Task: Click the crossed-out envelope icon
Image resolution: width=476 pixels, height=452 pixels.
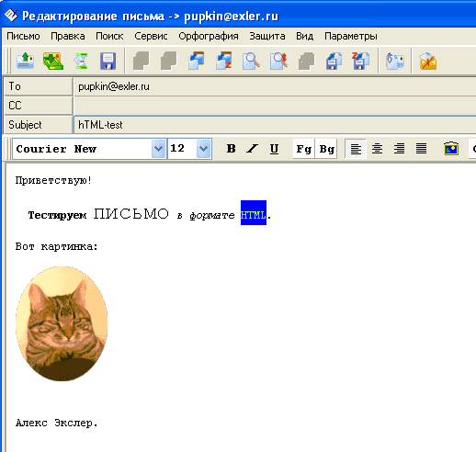Action: [428, 61]
